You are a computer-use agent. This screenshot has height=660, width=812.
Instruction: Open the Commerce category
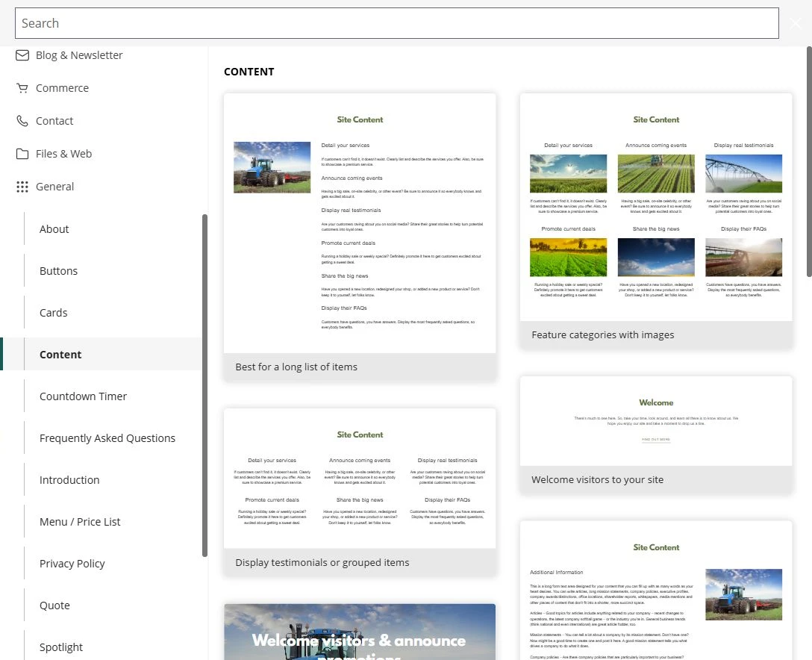point(62,88)
